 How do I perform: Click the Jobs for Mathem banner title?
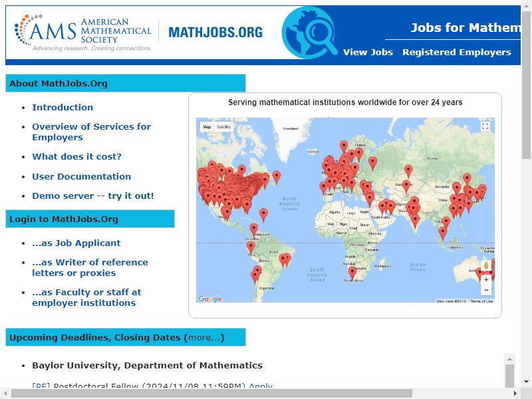[x=465, y=27]
